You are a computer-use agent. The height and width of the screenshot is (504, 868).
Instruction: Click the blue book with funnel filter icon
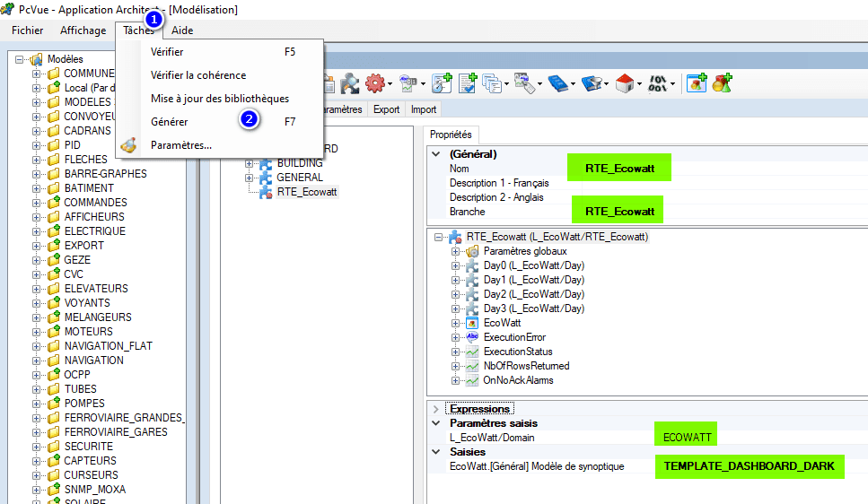click(x=592, y=83)
